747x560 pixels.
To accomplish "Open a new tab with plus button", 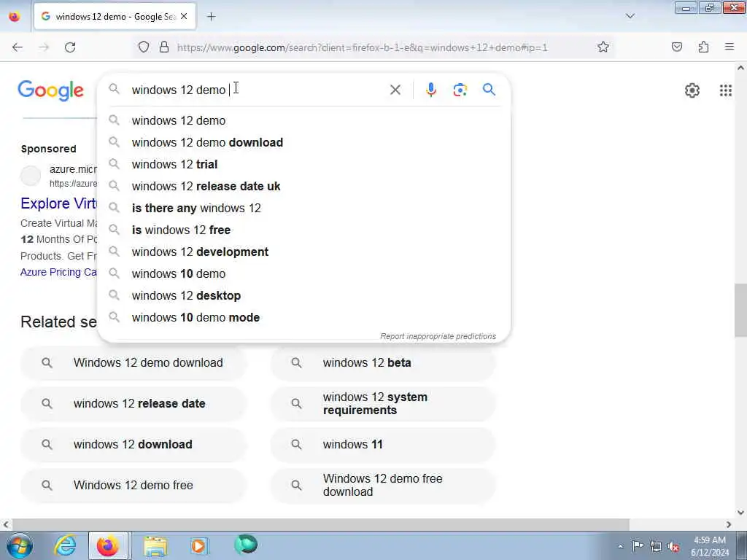I will point(211,17).
